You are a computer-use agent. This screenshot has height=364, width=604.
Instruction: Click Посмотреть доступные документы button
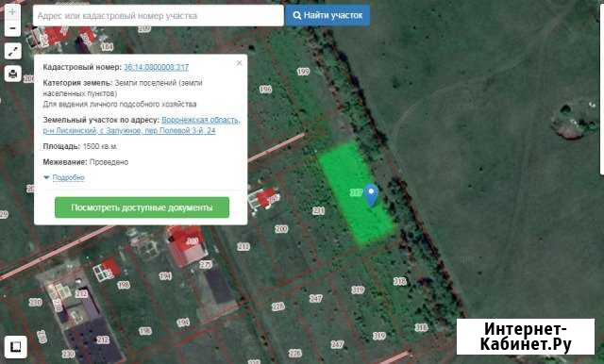point(142,207)
